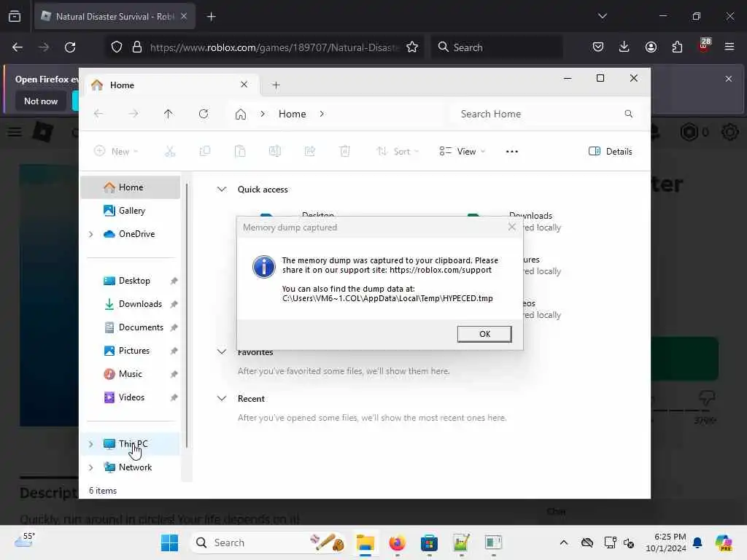Open OneDrive in the sidebar
747x560 pixels.
(136, 234)
